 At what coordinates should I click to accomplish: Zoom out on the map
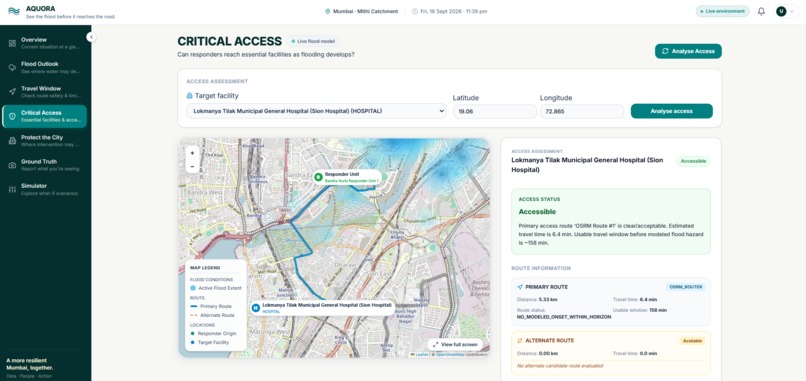(x=192, y=166)
